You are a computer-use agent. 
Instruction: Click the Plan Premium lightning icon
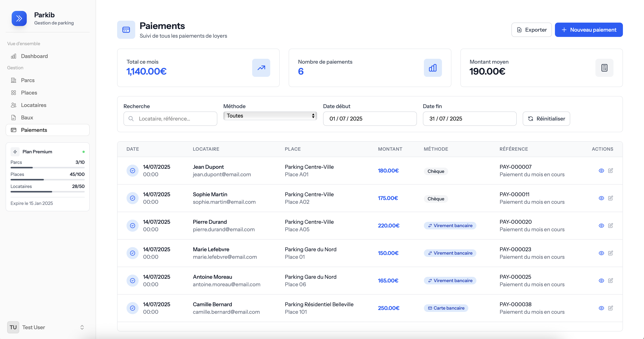tap(15, 151)
